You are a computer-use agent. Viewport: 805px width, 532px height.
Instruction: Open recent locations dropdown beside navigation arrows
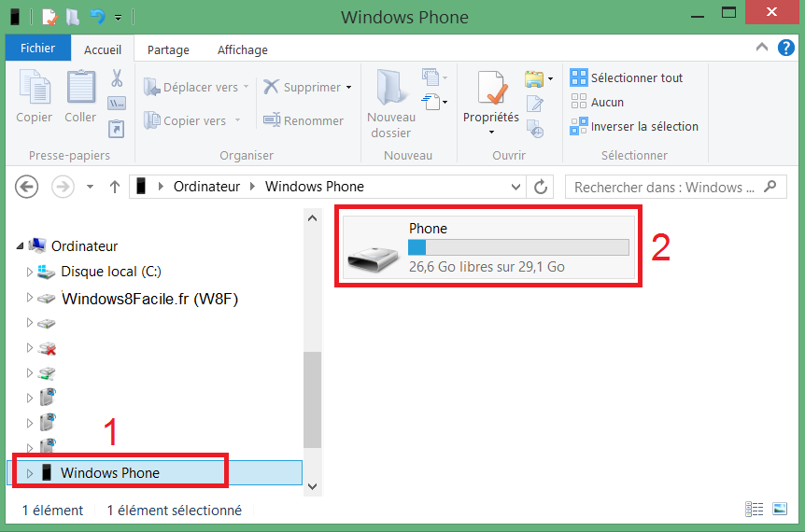tap(90, 187)
